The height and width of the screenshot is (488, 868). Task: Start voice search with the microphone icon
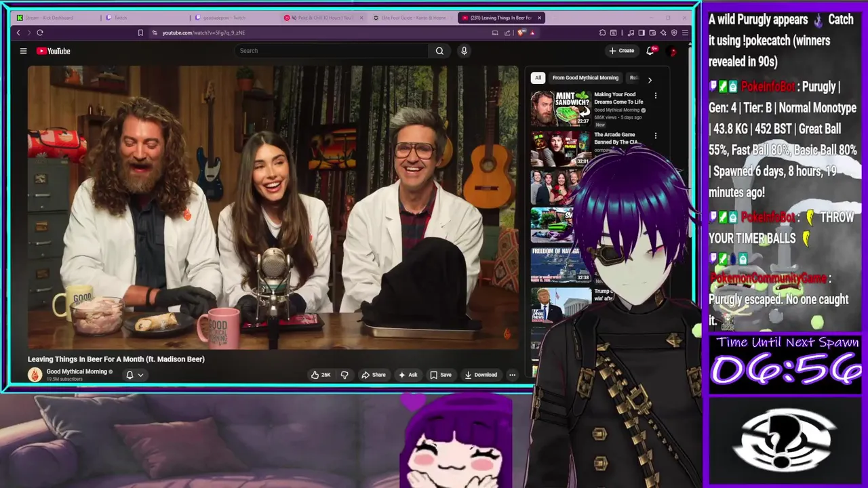464,51
